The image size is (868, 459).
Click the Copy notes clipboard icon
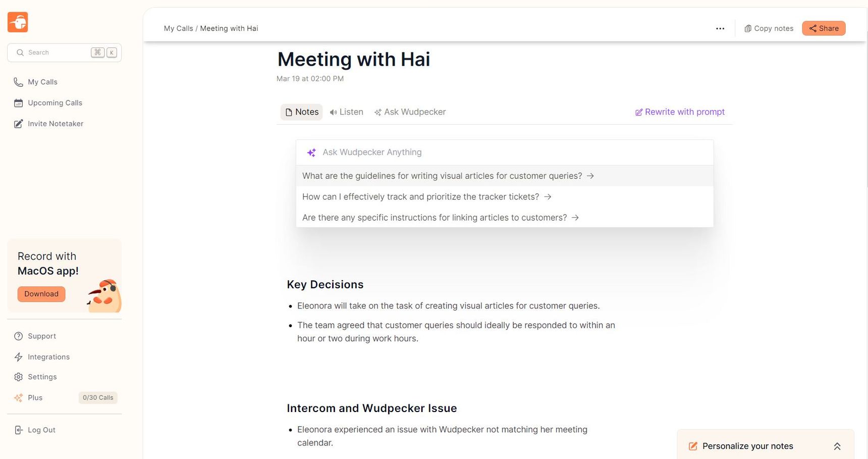(748, 29)
